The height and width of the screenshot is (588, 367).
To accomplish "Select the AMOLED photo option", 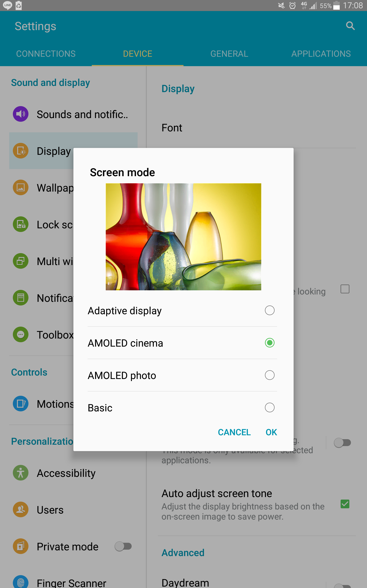I will point(270,375).
